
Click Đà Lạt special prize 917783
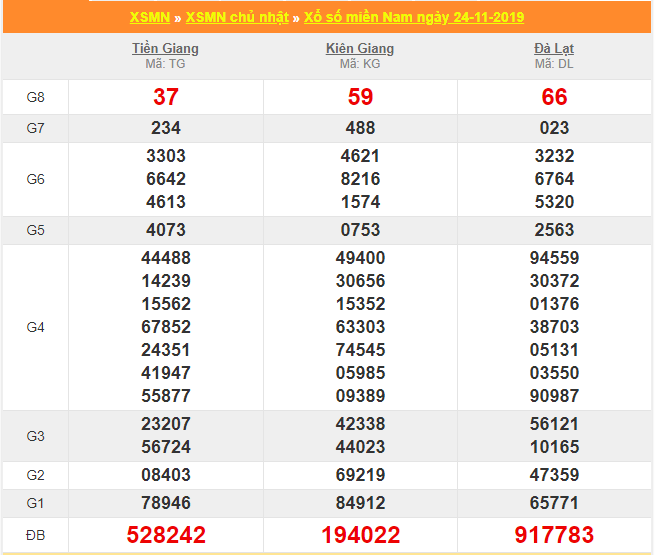tap(554, 535)
